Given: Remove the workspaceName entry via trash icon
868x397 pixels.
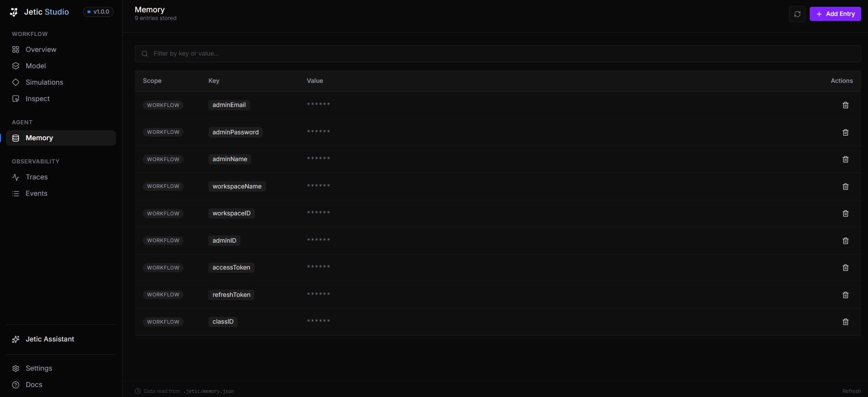Looking at the screenshot, I should [x=845, y=187].
